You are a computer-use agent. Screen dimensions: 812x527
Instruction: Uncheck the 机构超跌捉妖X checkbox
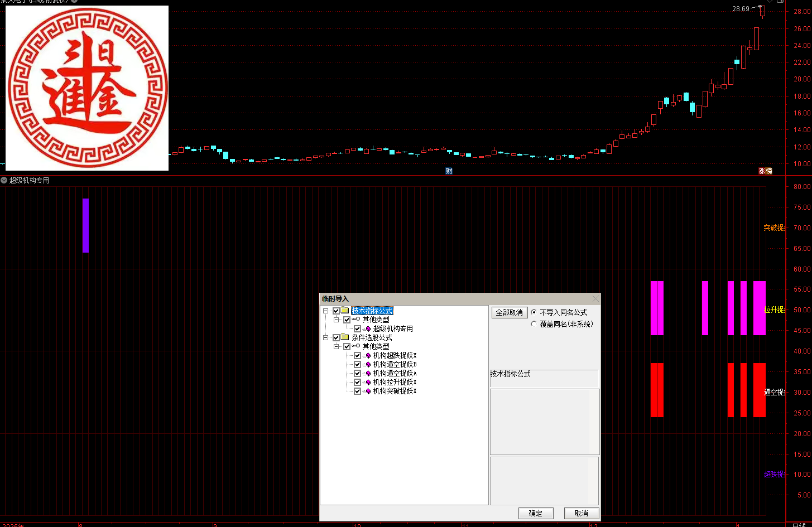click(358, 355)
